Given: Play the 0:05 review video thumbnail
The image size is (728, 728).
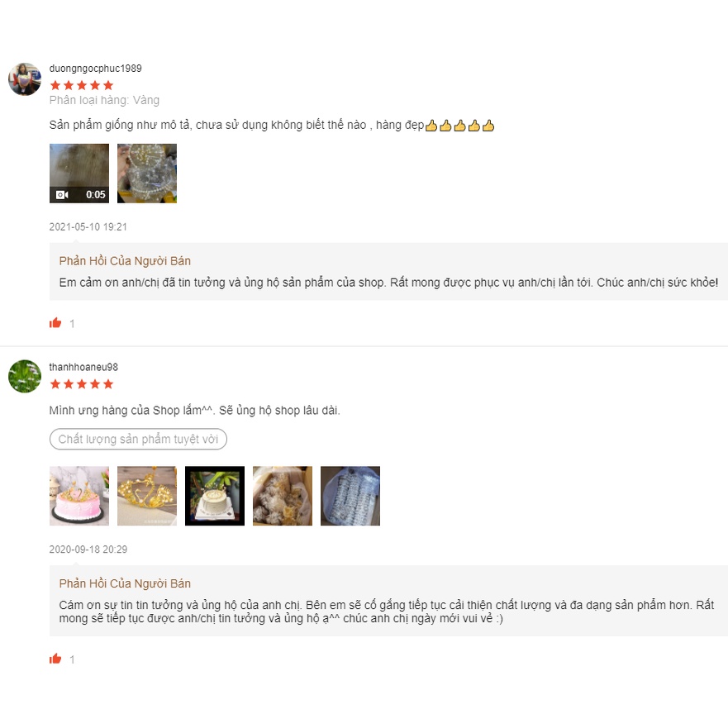Looking at the screenshot, I should click(79, 174).
